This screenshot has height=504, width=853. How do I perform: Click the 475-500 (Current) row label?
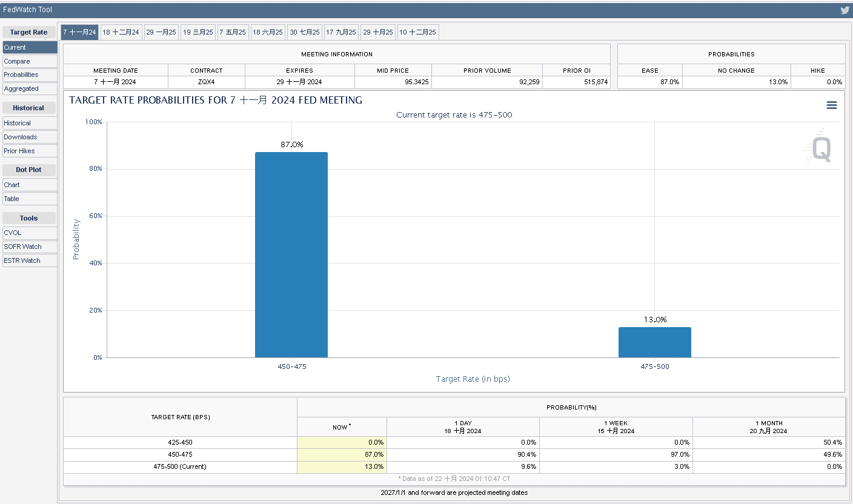click(181, 466)
